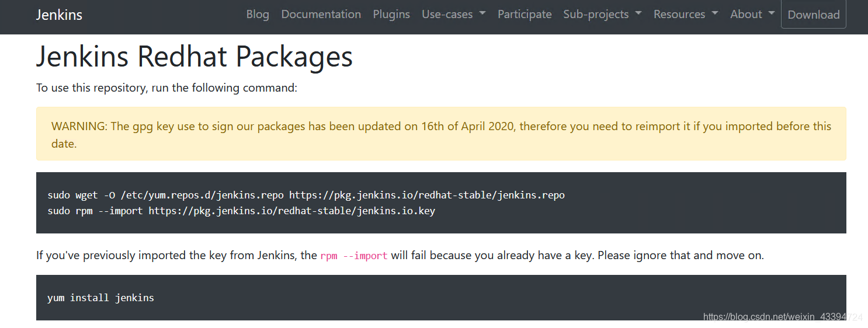Expand the About dropdown menu
The image size is (868, 328).
(753, 15)
